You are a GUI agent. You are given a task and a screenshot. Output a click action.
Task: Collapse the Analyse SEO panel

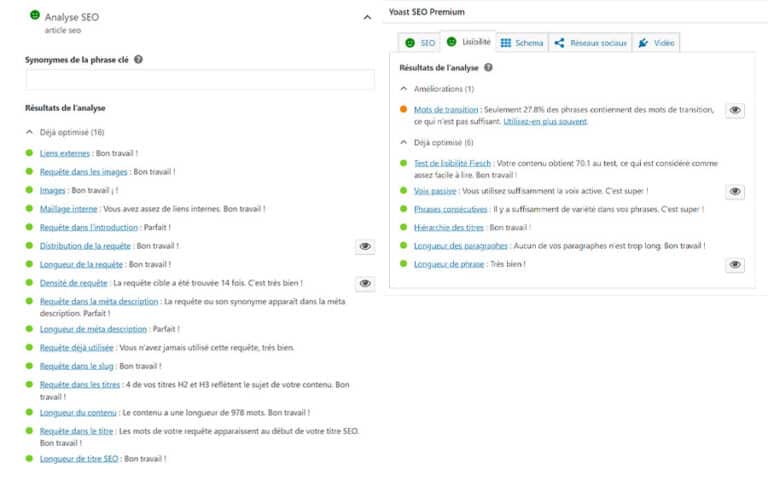point(367,17)
